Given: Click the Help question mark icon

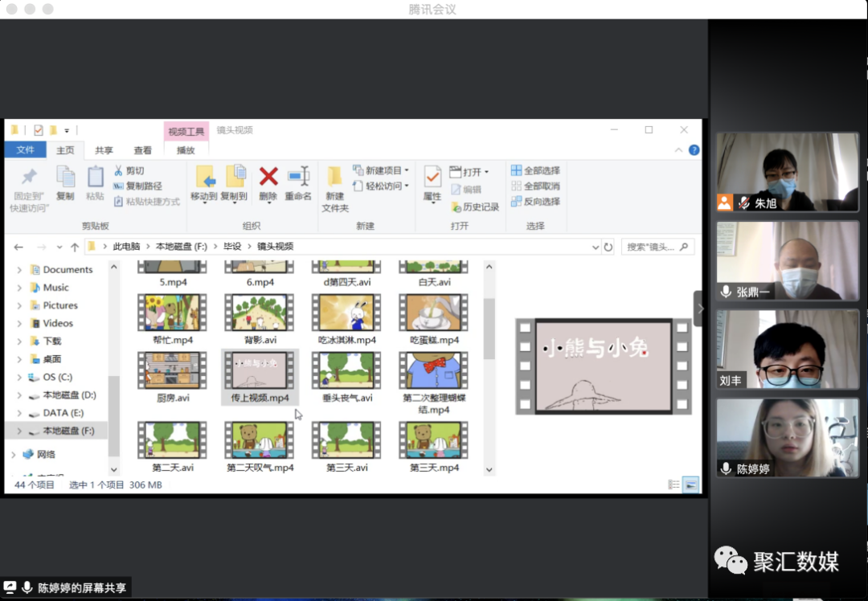Looking at the screenshot, I should tap(694, 150).
